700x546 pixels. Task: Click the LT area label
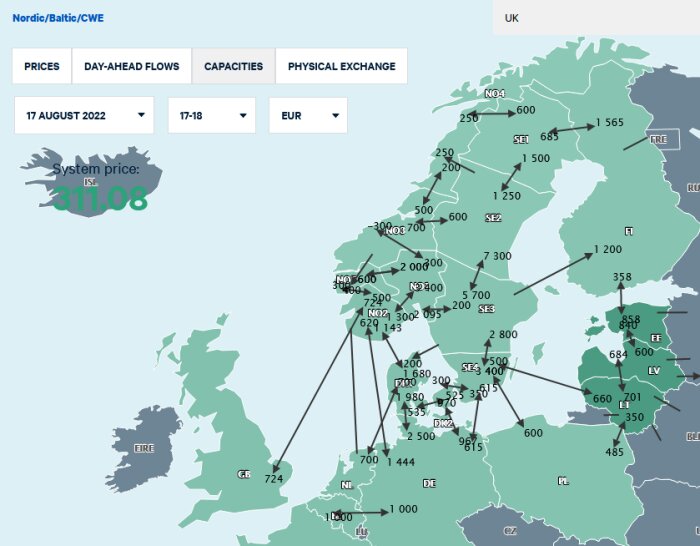pyautogui.click(x=624, y=405)
